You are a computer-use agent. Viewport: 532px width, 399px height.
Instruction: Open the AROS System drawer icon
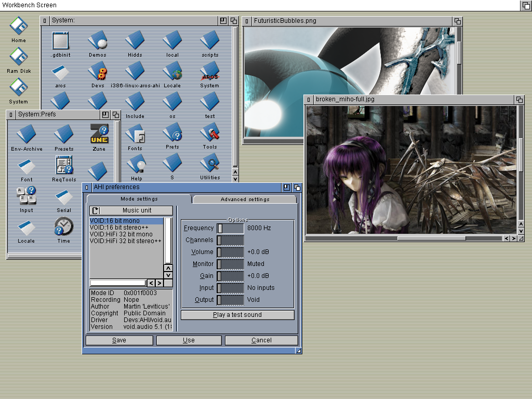click(x=210, y=71)
